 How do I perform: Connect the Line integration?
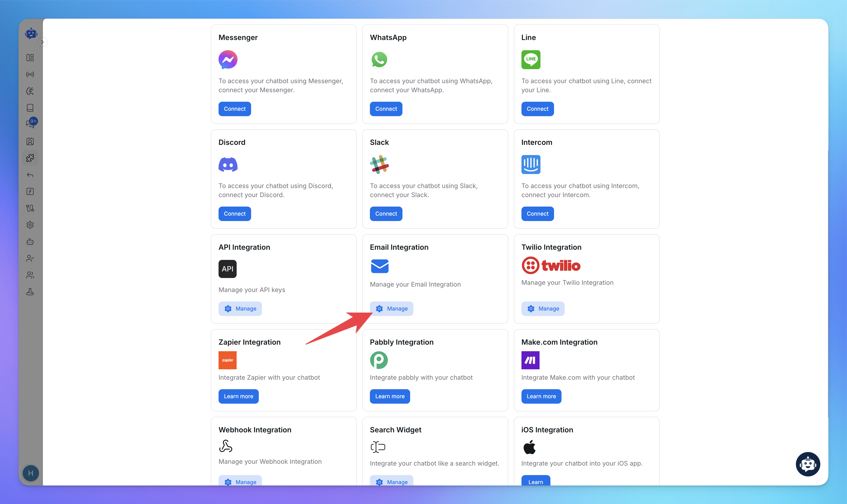(537, 109)
